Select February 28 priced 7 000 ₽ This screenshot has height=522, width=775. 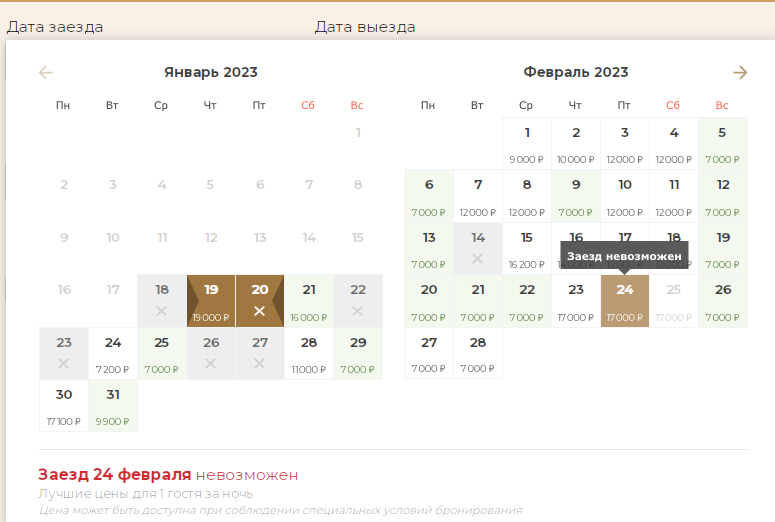[478, 352]
